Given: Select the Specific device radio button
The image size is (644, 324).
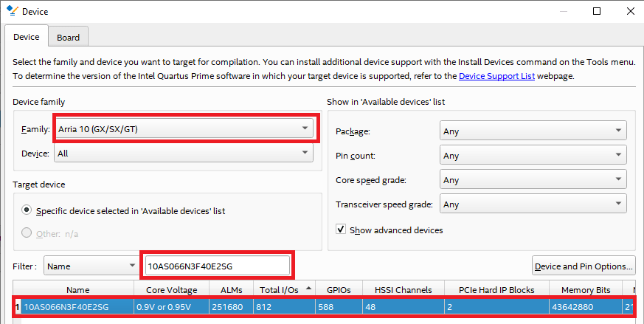Looking at the screenshot, I should click(x=27, y=210).
